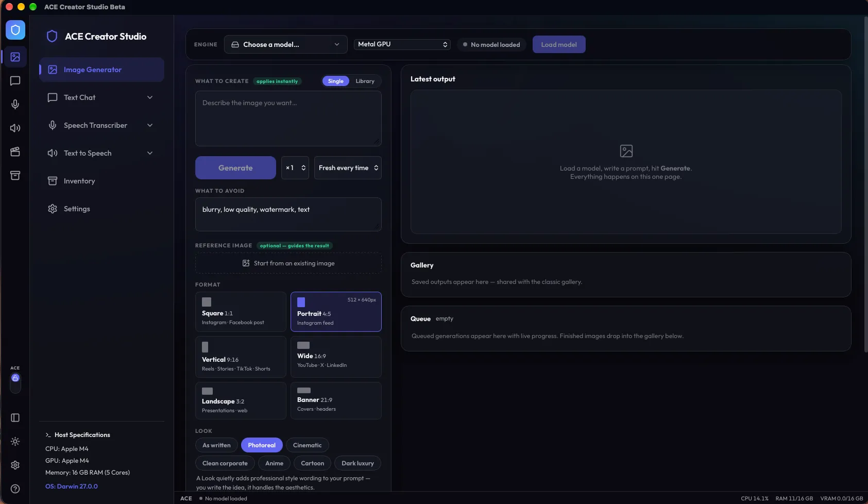Select the Wide 16:9 format
The image size is (868, 504).
click(336, 357)
